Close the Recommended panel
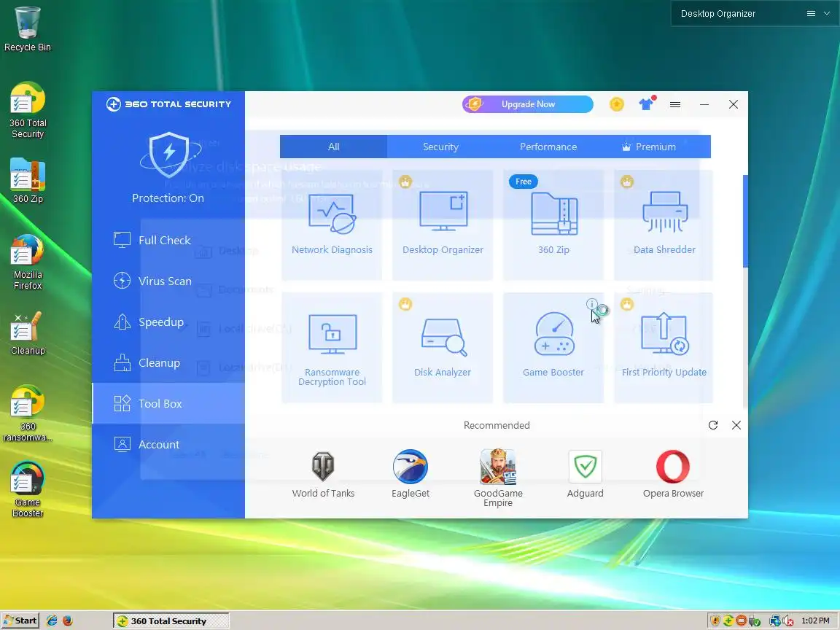The width and height of the screenshot is (840, 630). [736, 425]
